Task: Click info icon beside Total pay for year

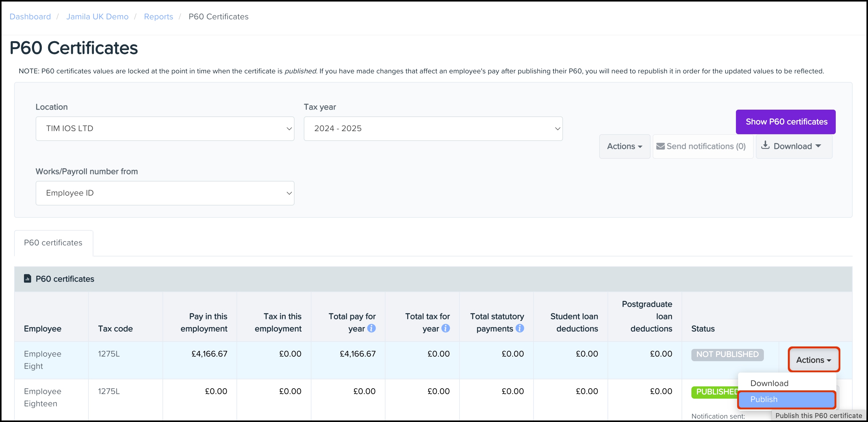Action: tap(371, 328)
